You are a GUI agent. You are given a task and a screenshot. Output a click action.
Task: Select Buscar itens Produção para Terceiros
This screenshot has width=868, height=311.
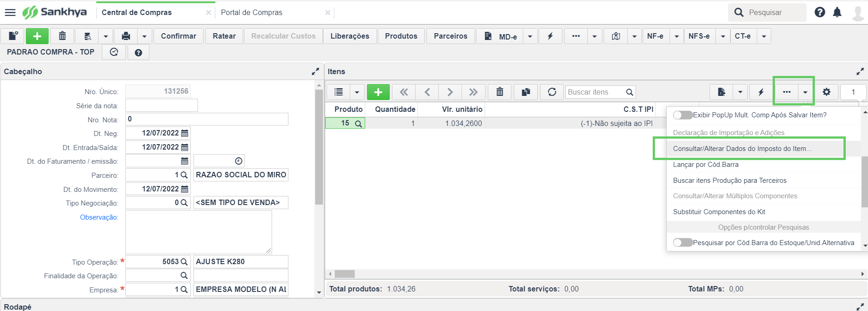click(730, 181)
